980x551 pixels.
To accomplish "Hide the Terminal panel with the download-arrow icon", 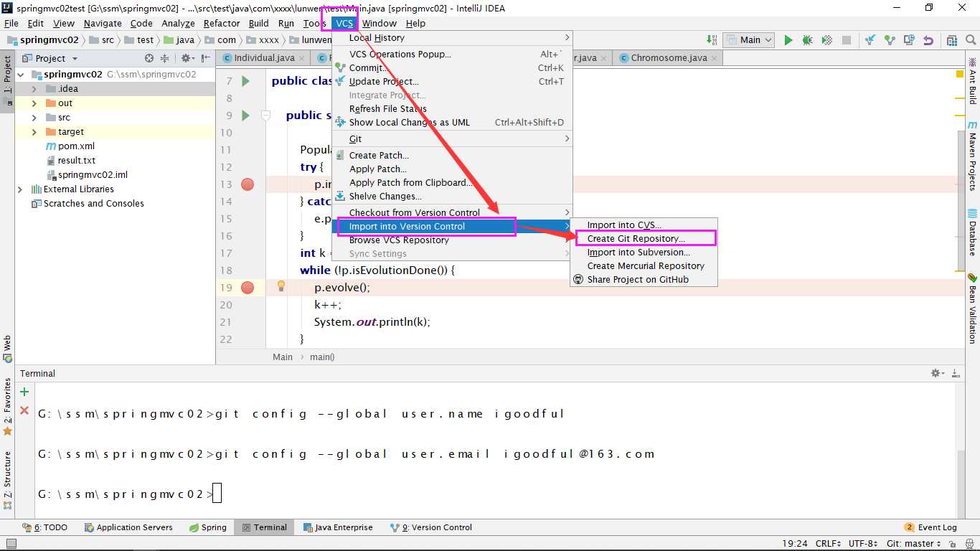I will point(956,373).
